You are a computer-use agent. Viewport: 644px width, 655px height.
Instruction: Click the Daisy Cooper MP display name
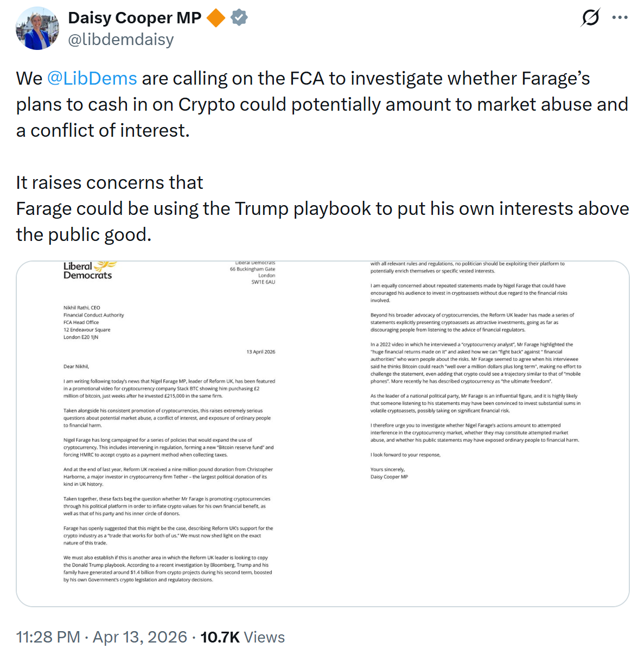(x=135, y=18)
